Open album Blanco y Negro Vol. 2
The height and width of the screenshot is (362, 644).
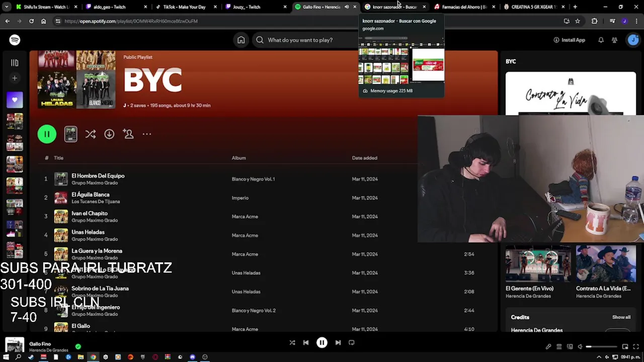tap(254, 311)
